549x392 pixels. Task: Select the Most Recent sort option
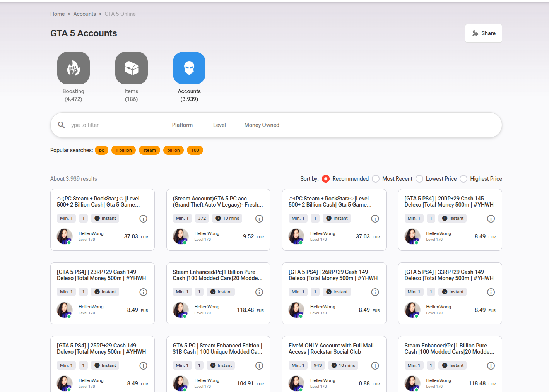click(x=376, y=179)
